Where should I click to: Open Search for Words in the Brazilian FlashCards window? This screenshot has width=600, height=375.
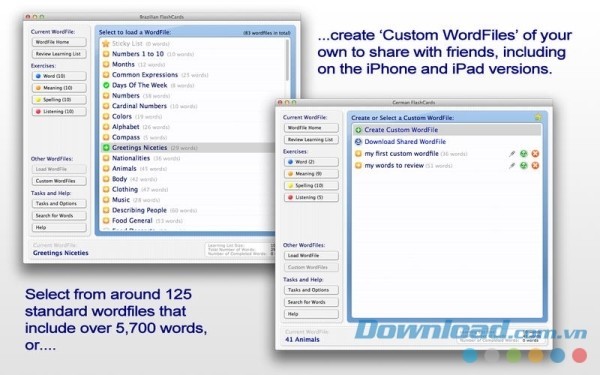click(59, 215)
